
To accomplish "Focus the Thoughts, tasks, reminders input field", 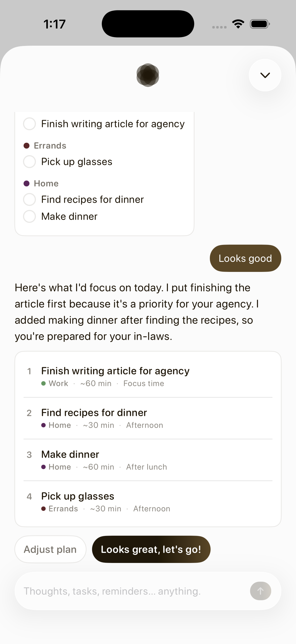I will point(132,591).
